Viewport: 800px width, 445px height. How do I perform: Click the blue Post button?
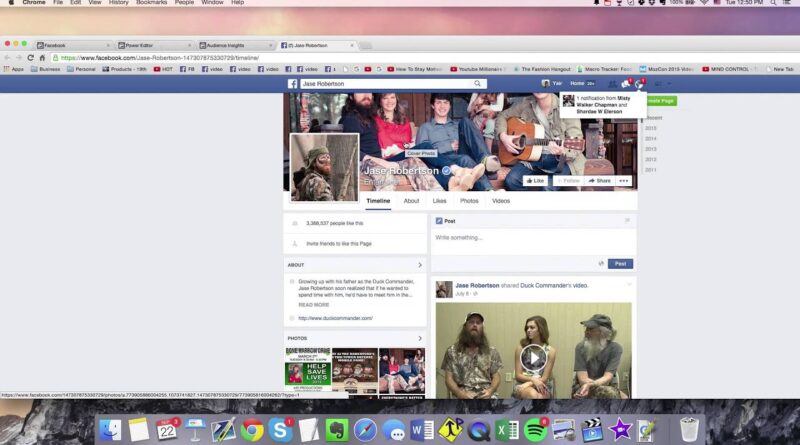pyautogui.click(x=620, y=263)
